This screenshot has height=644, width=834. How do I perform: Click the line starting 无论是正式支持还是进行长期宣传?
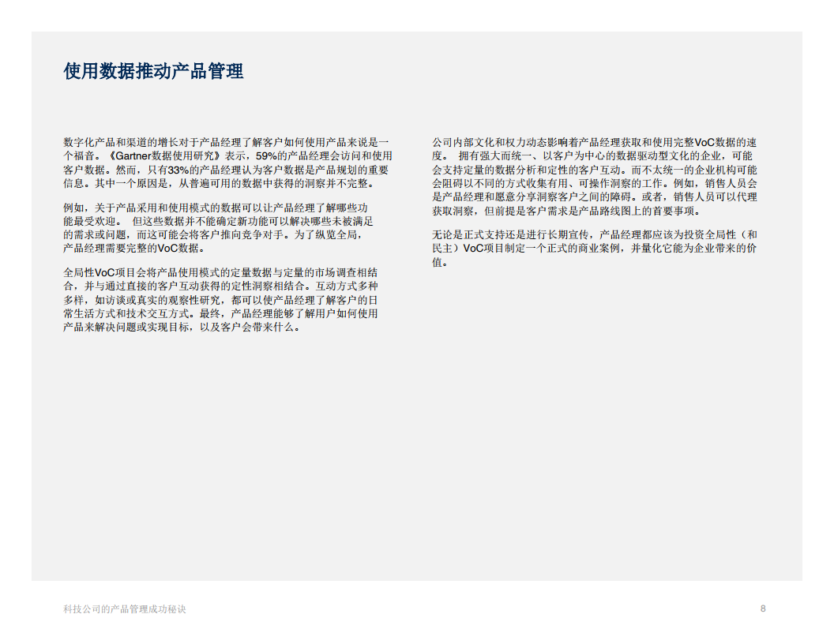pyautogui.click(x=594, y=235)
